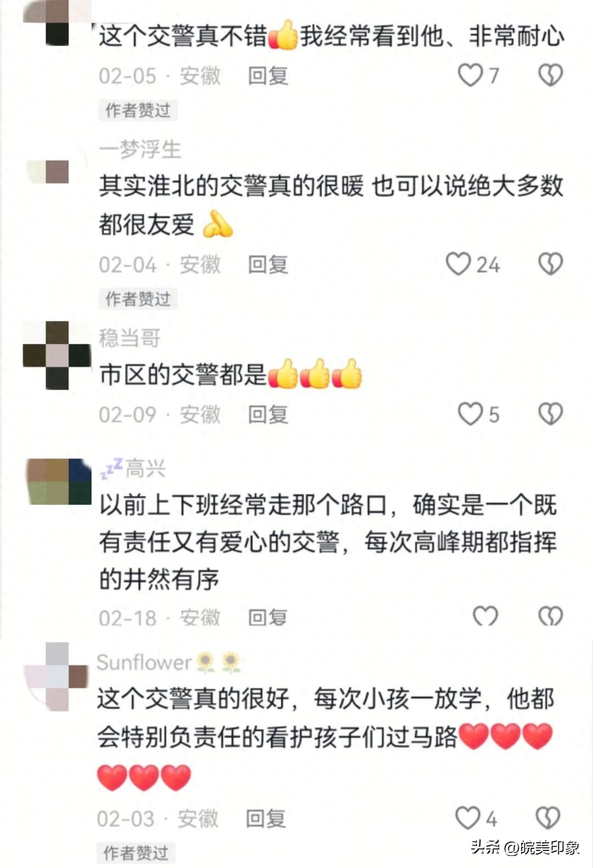Open username 一梦浮生 profile
593x868 pixels.
point(140,149)
